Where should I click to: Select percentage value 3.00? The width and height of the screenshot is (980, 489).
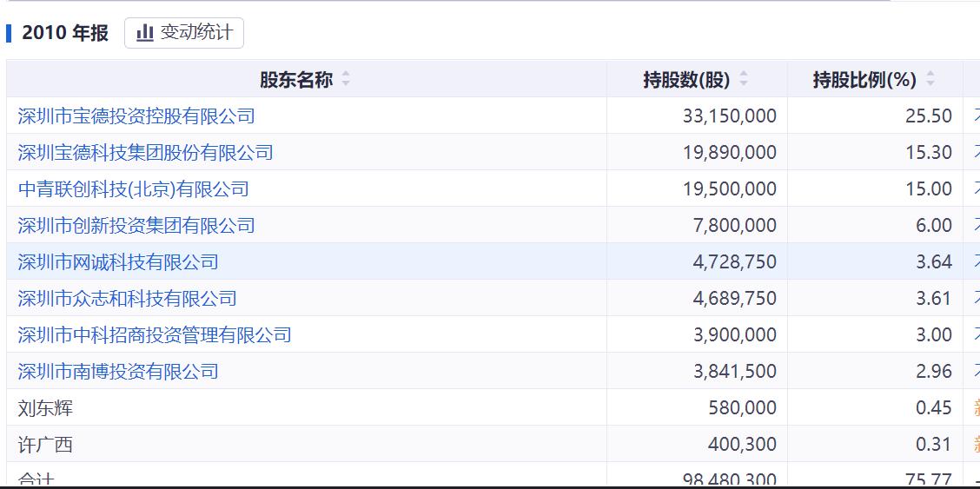[934, 334]
